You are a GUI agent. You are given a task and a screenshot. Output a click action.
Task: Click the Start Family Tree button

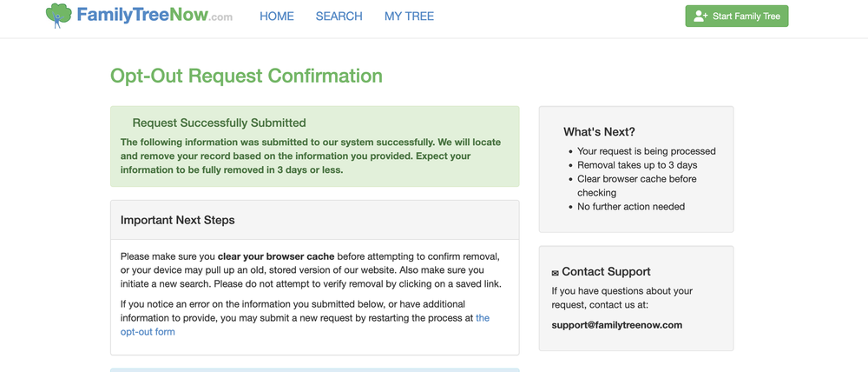tap(737, 16)
